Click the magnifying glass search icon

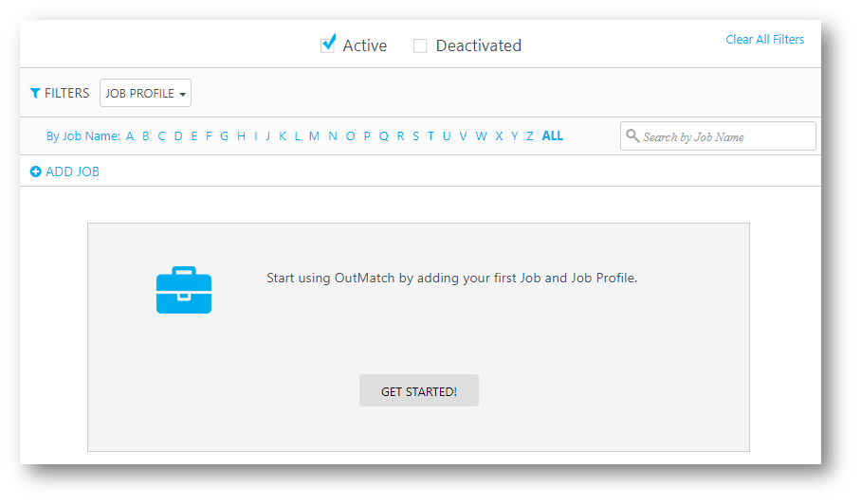(632, 136)
